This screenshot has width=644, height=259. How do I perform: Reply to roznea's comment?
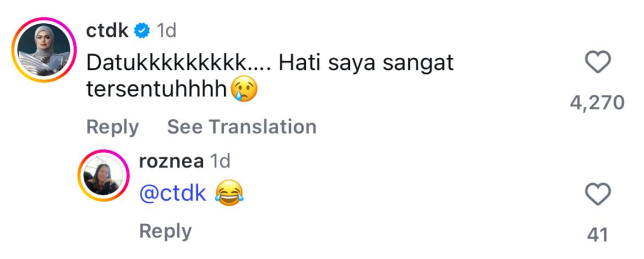click(x=165, y=231)
